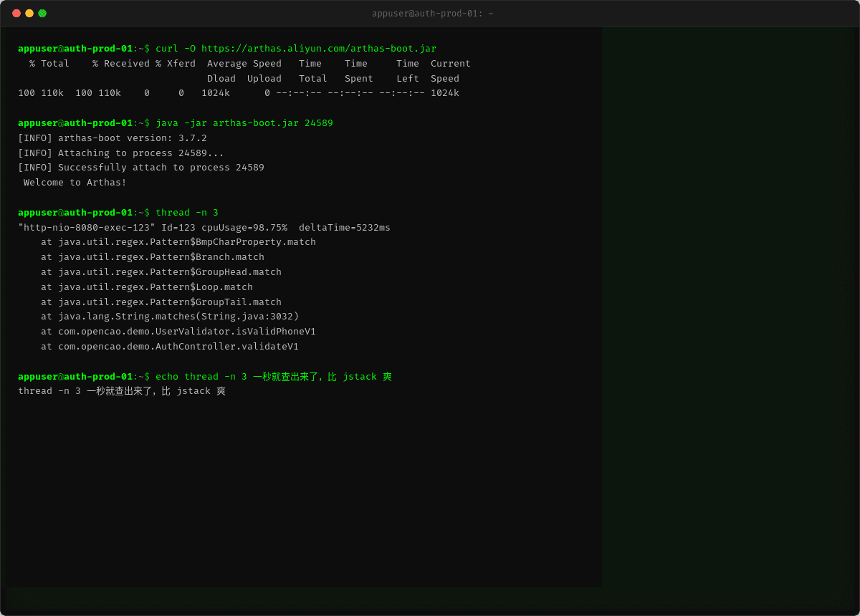Click the red close window button
860x616 pixels.
[16, 13]
